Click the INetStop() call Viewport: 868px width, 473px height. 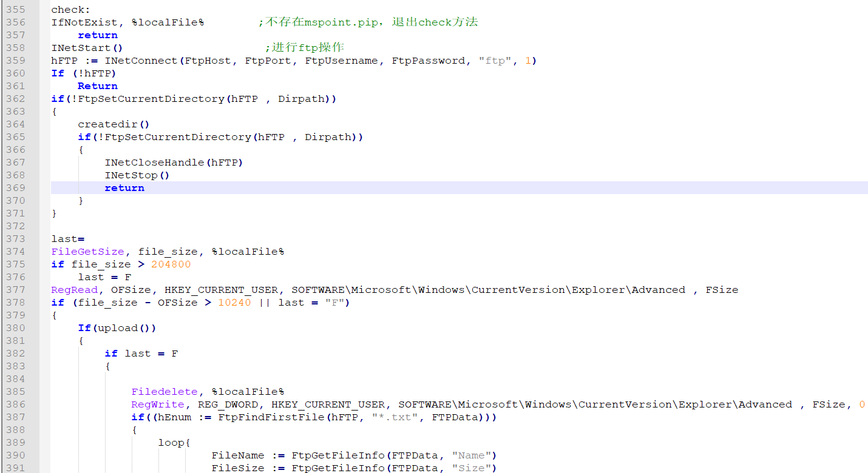(137, 175)
